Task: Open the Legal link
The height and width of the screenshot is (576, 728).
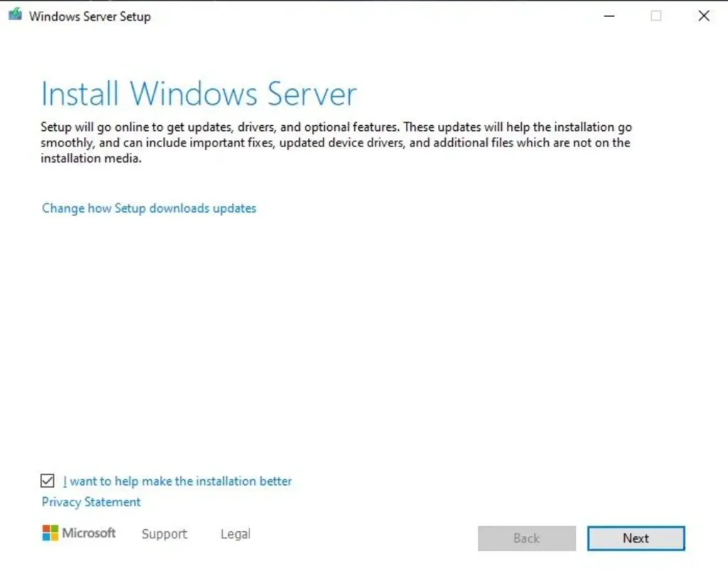Action: [235, 534]
